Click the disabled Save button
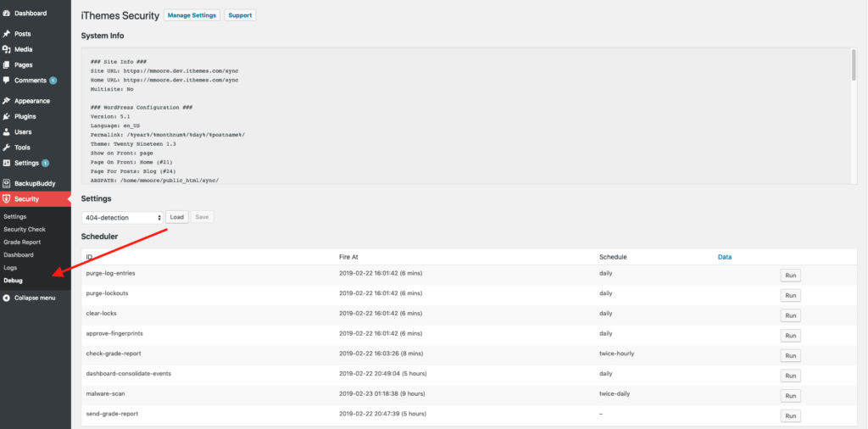Viewport: 868px width, 429px height. click(x=202, y=217)
